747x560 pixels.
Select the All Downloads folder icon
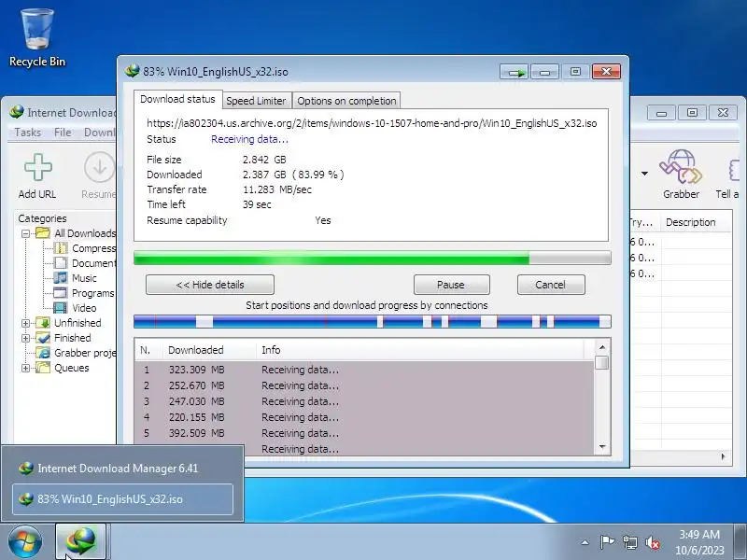(43, 232)
